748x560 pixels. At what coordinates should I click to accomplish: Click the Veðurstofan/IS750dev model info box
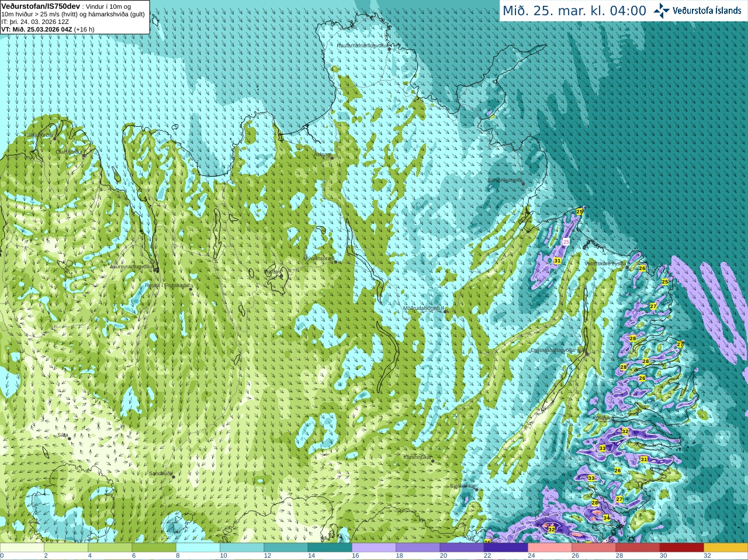(x=75, y=17)
